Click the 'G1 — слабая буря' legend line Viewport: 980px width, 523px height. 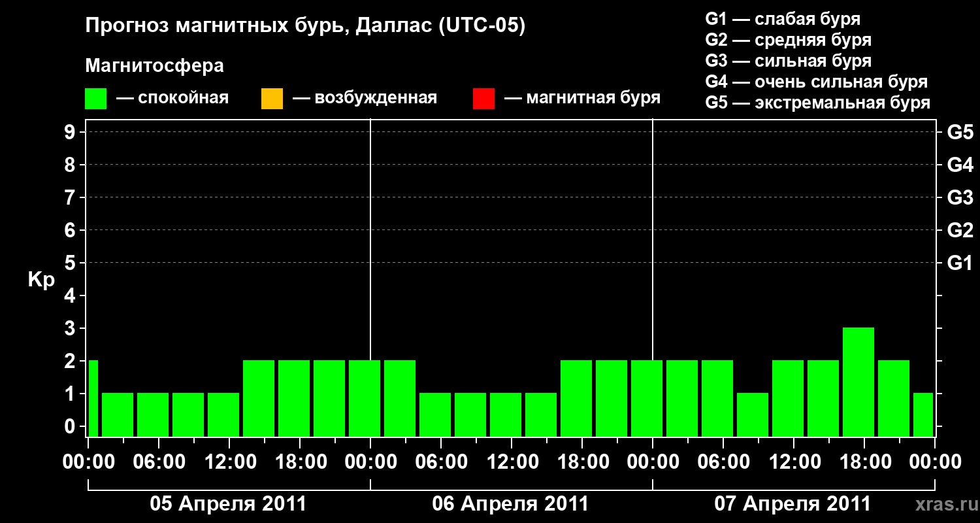pyautogui.click(x=783, y=19)
